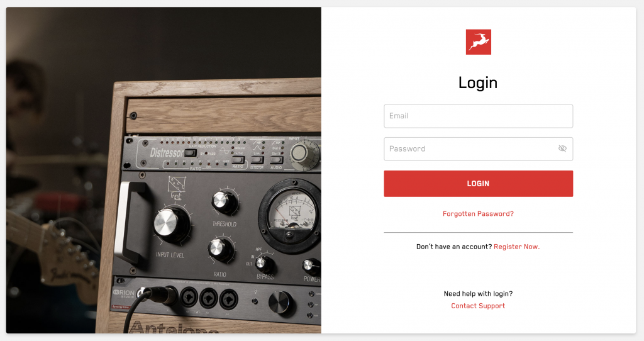Click the divider line below Forgotten Password

tap(478, 233)
